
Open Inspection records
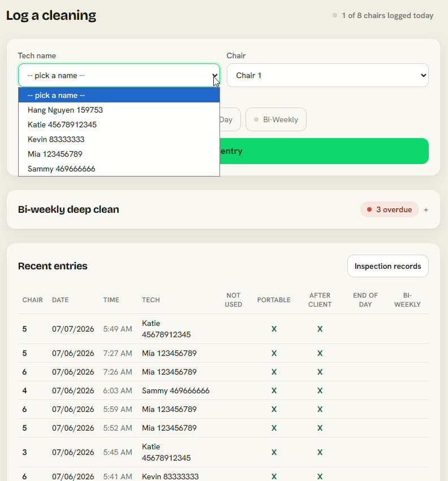click(387, 267)
